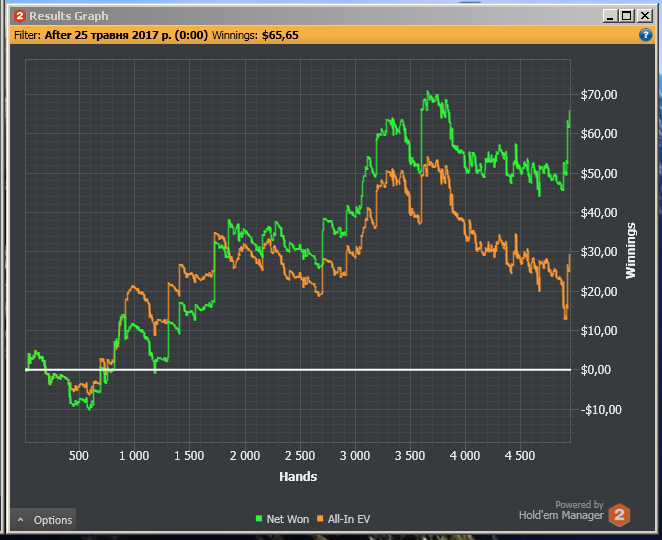Click the 500 hands axis label
The height and width of the screenshot is (540, 662).
click(x=79, y=456)
